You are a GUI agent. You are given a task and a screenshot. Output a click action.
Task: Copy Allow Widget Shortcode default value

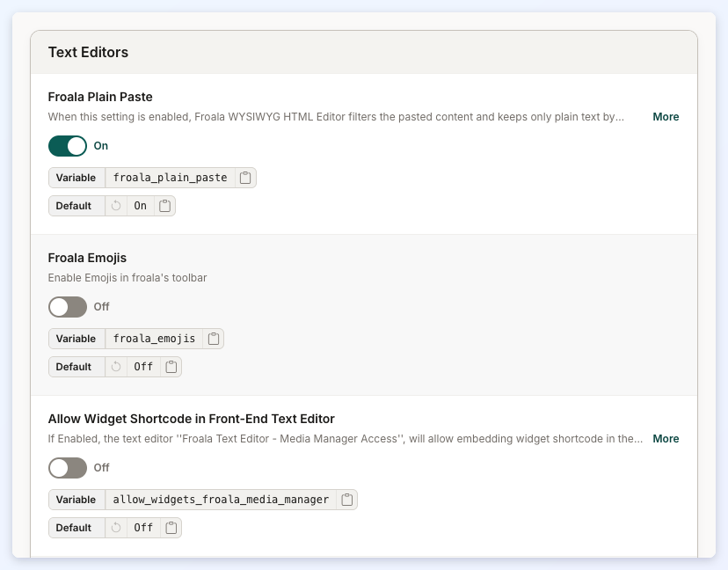click(x=171, y=528)
